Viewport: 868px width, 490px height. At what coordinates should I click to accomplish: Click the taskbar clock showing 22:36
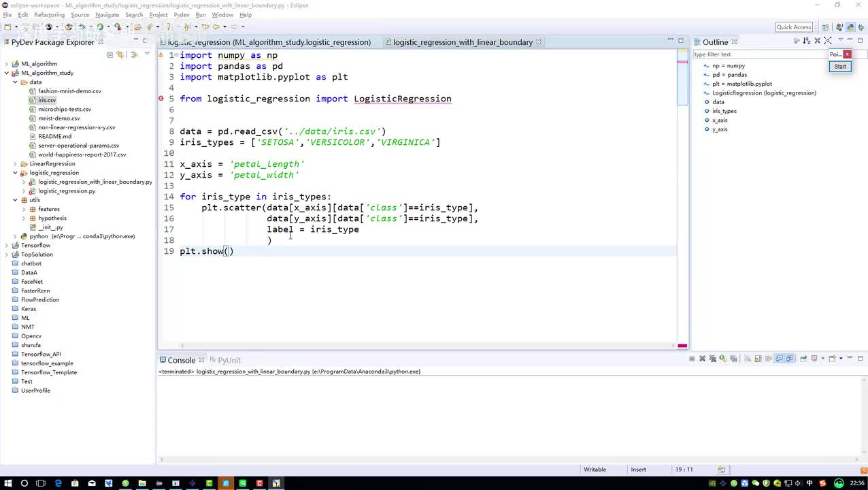[857, 483]
